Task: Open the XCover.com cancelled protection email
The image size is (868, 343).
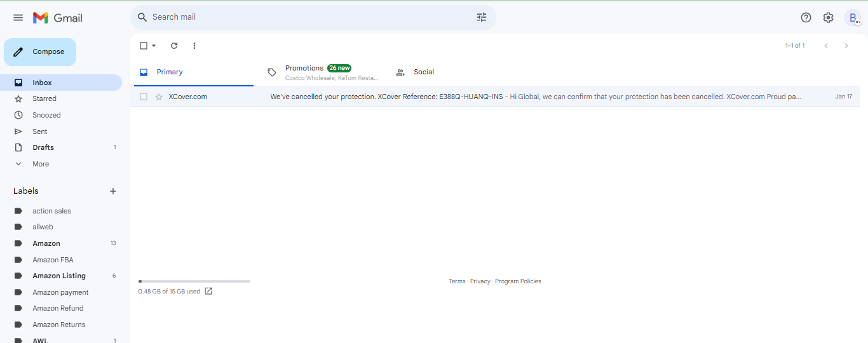Action: [494, 97]
